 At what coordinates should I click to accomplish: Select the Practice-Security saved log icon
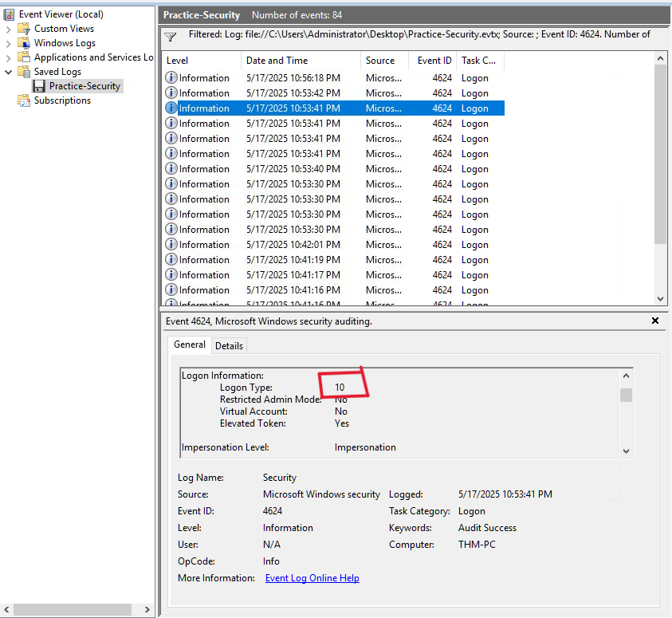point(39,86)
